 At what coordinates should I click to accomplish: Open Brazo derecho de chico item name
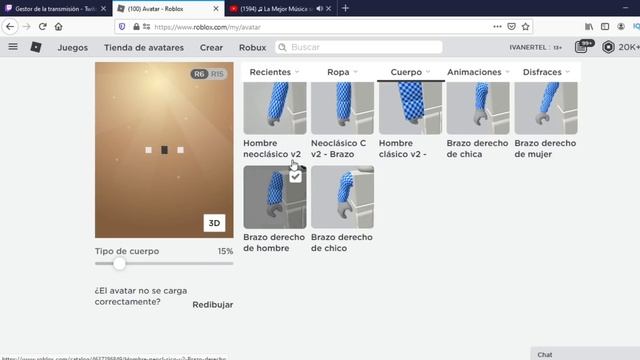coord(342,242)
